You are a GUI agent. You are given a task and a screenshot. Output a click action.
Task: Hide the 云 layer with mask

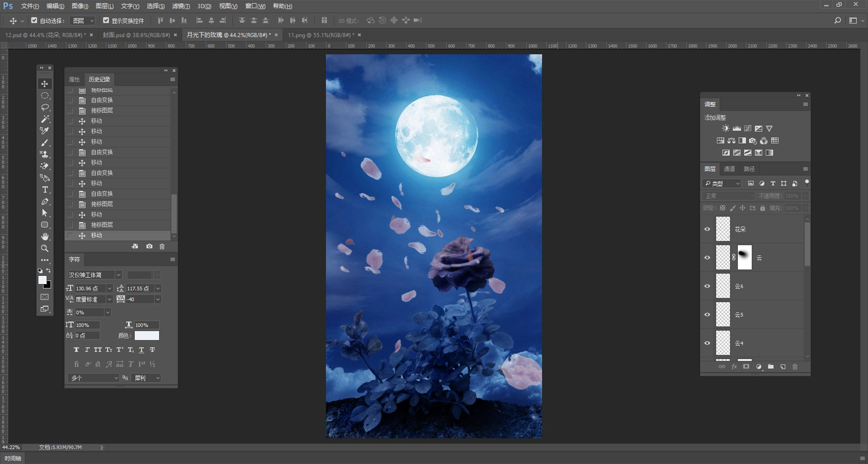click(x=707, y=258)
